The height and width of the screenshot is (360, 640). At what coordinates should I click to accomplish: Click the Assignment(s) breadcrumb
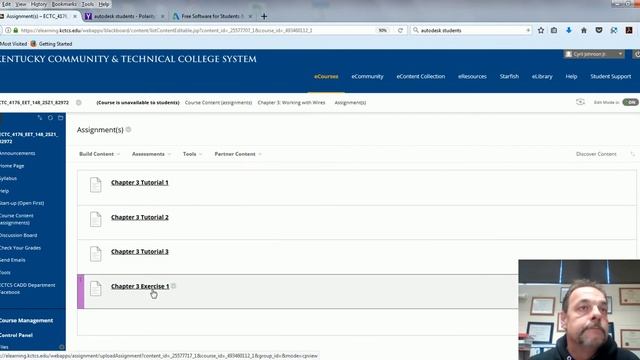(x=350, y=102)
